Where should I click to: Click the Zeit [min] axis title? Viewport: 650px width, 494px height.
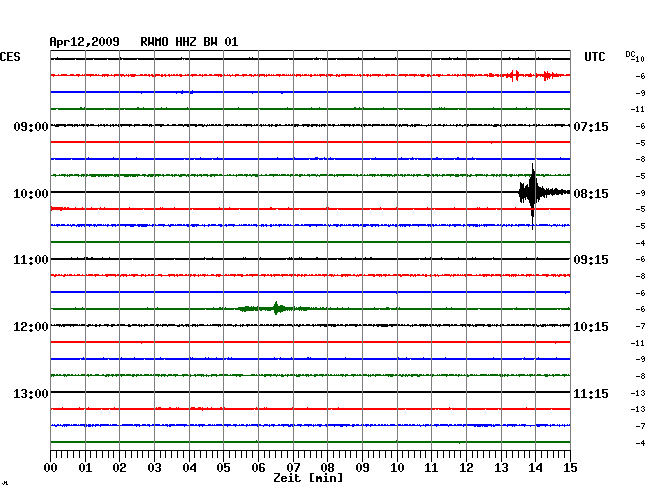point(308,478)
